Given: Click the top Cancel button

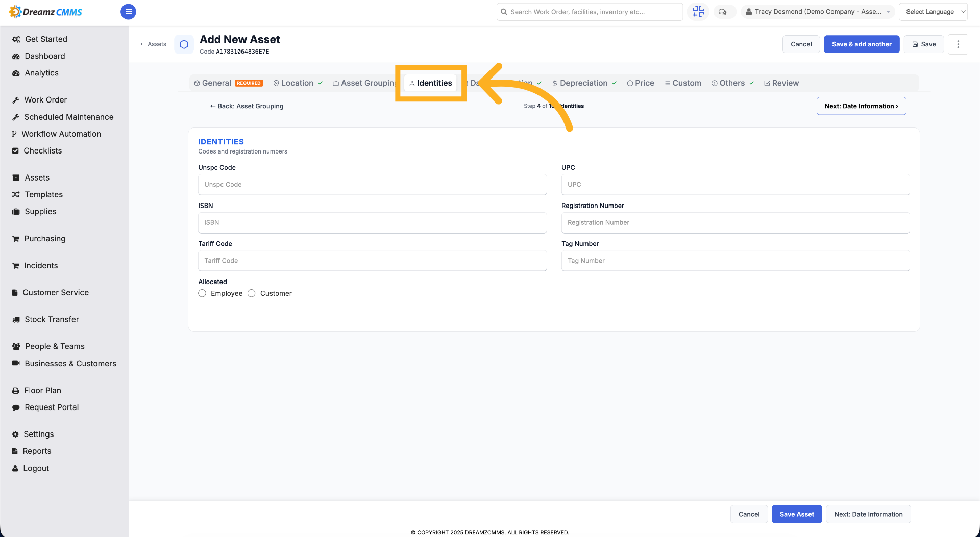Looking at the screenshot, I should click(x=801, y=44).
